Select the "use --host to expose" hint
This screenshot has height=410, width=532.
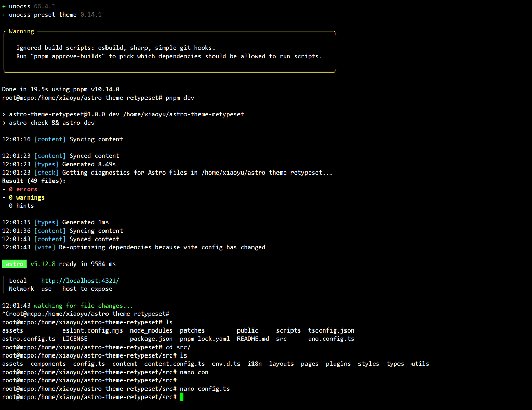(x=77, y=289)
